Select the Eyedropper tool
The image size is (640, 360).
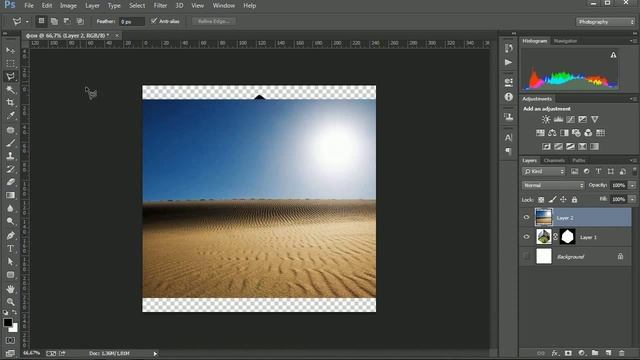click(x=11, y=116)
